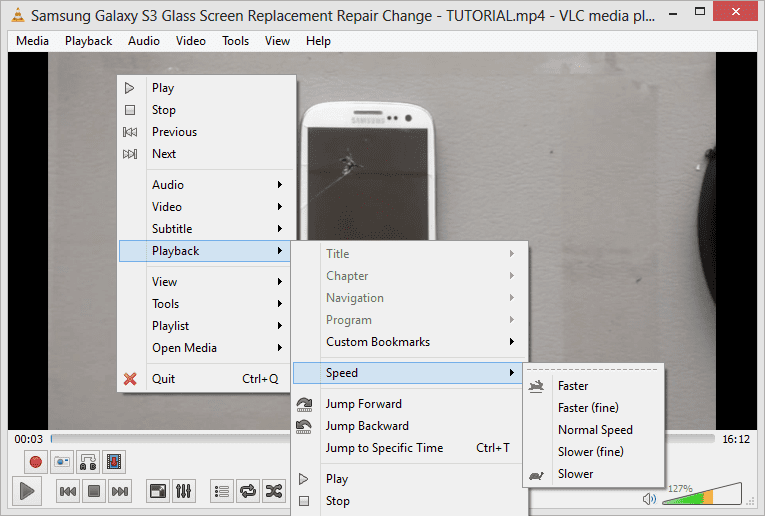Viewport: 765px width, 516px height.
Task: Expand the Playlist submenu
Action: point(207,325)
